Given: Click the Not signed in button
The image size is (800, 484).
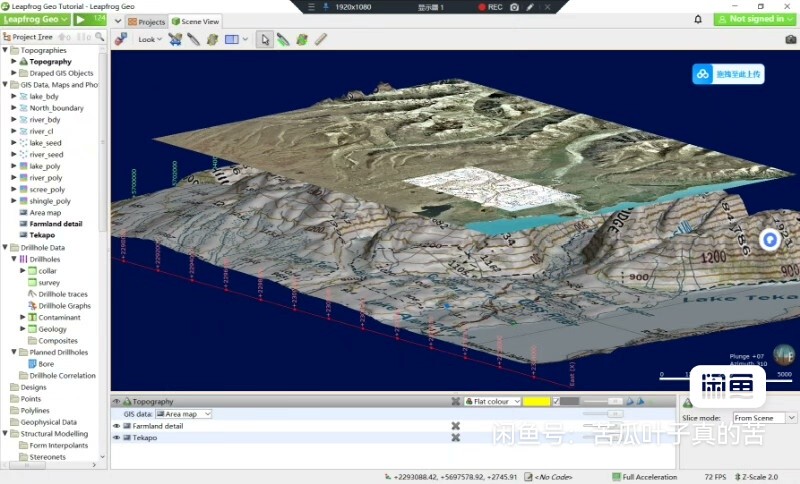Looking at the screenshot, I should (754, 19).
